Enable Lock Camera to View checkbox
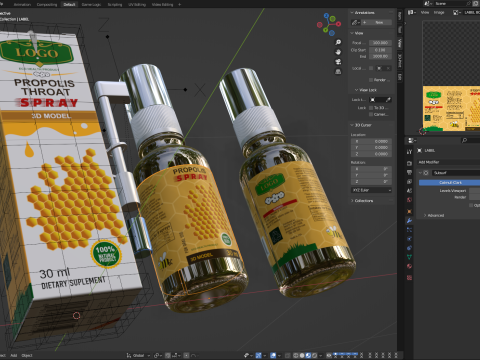Image resolution: width=480 pixels, height=360 pixels. tap(371, 114)
